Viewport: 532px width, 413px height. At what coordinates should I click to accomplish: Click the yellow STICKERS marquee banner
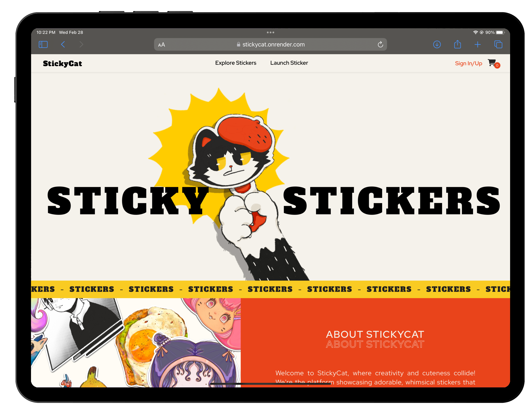(x=270, y=289)
